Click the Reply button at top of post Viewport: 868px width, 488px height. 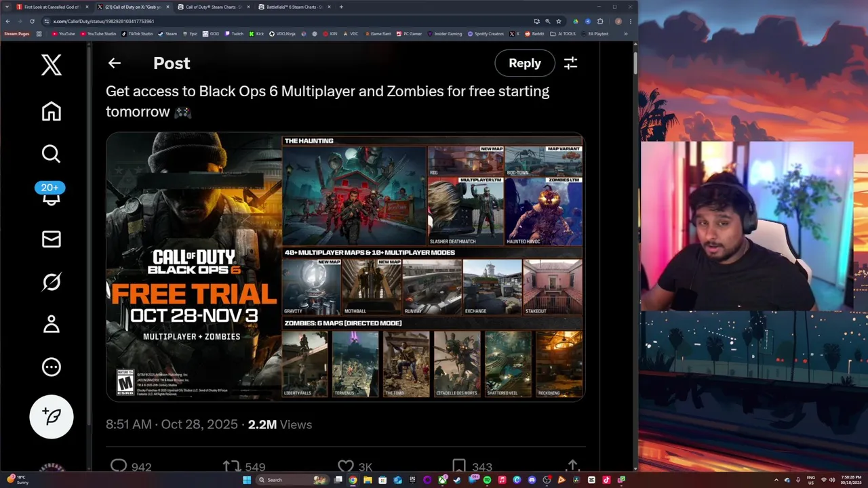525,63
